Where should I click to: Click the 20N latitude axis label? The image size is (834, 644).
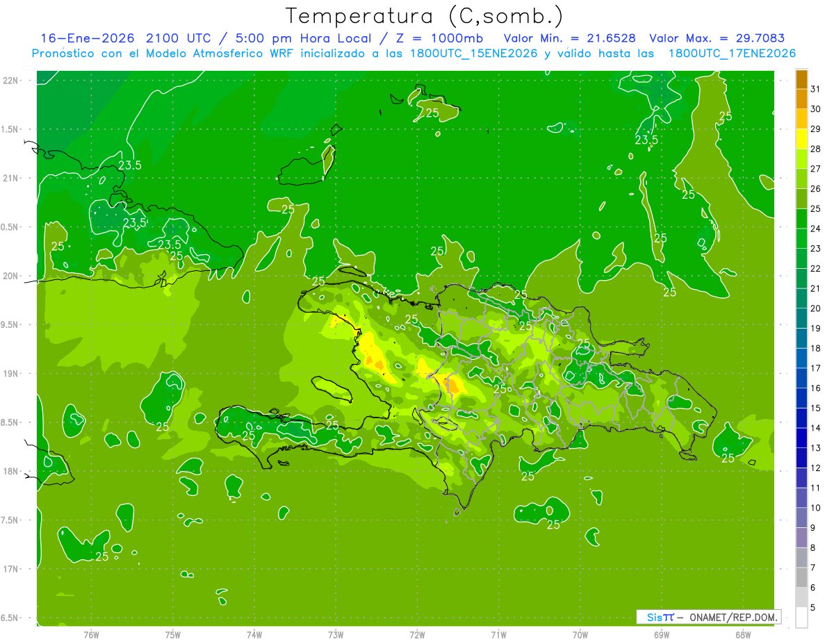pos(10,276)
